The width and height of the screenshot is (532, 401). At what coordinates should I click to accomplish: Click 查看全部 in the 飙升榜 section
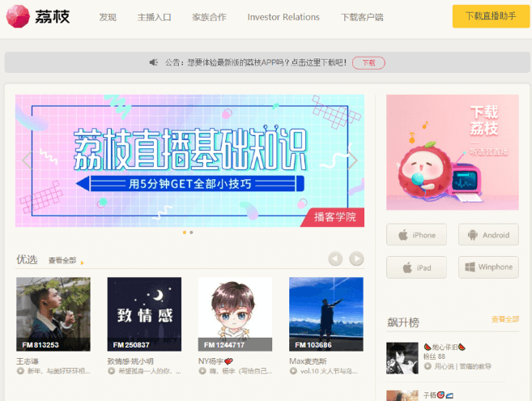(x=505, y=319)
